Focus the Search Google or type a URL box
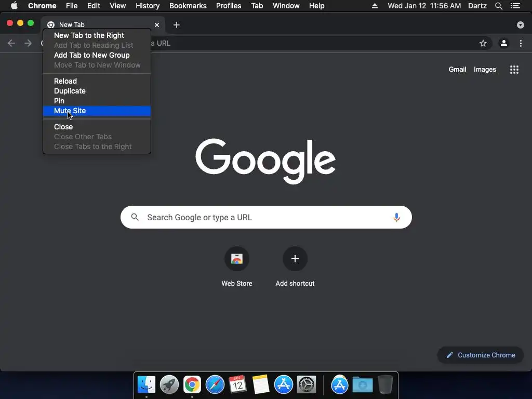532x399 pixels. point(266,217)
